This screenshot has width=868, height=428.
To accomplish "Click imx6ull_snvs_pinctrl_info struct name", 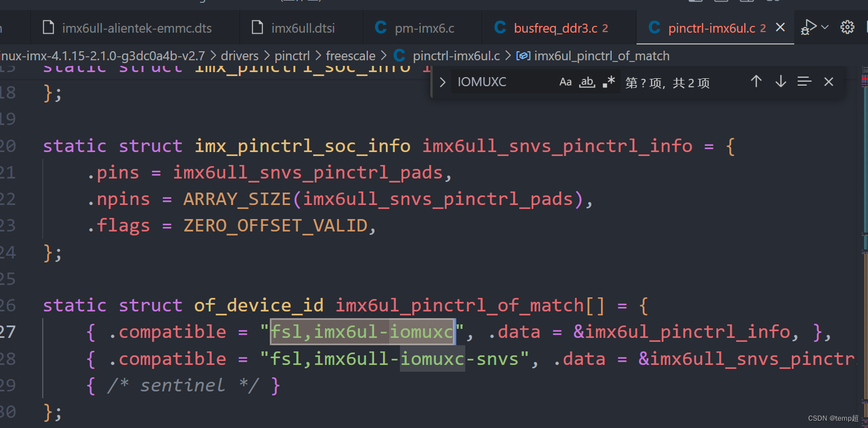I will [558, 146].
